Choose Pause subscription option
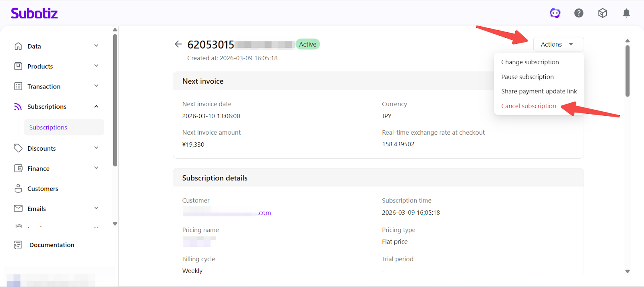This screenshot has height=287, width=644. pyautogui.click(x=527, y=77)
